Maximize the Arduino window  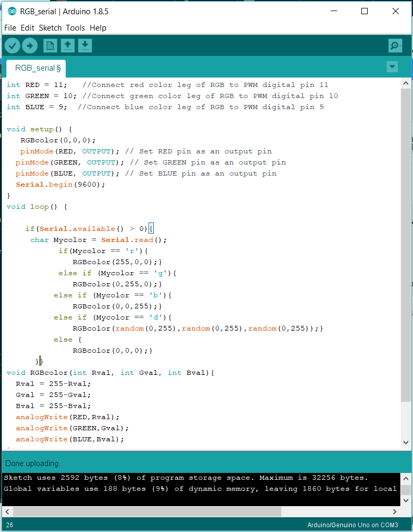click(x=365, y=11)
